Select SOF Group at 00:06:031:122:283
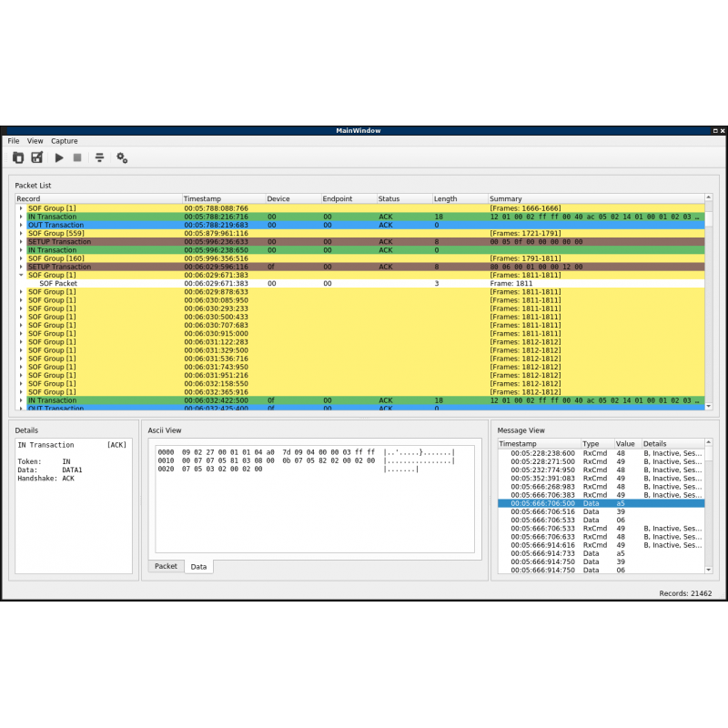The width and height of the screenshot is (728, 728). tap(359, 342)
